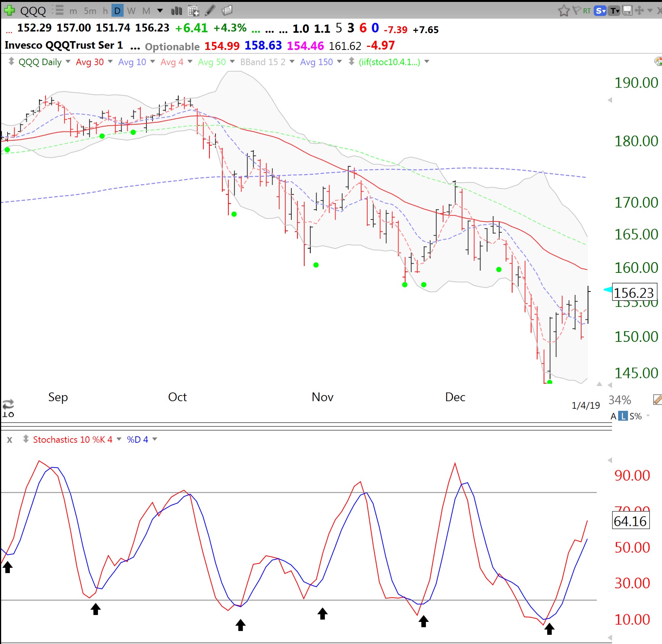Screen dimensions: 662x644
Task: Select the pencil drawing tool
Action: [210, 10]
